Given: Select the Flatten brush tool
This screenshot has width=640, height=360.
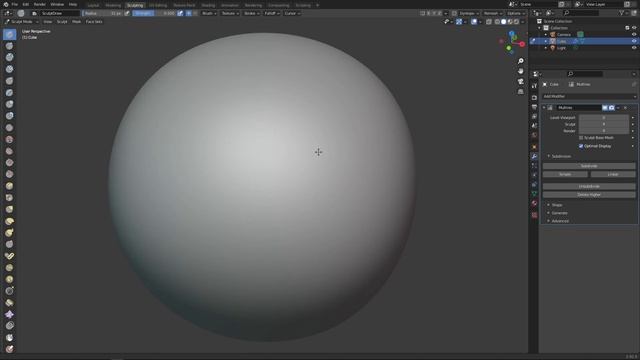Looking at the screenshot, I should click(x=9, y=151).
